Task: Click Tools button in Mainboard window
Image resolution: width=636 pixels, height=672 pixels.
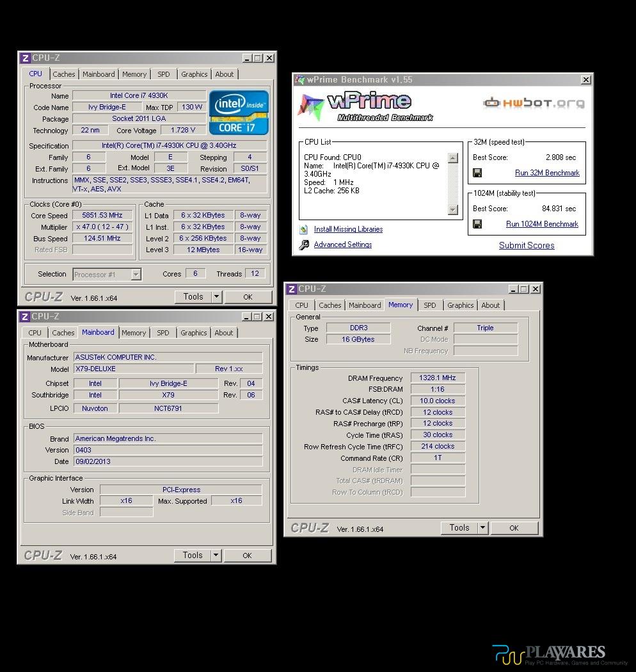Action: point(193,555)
